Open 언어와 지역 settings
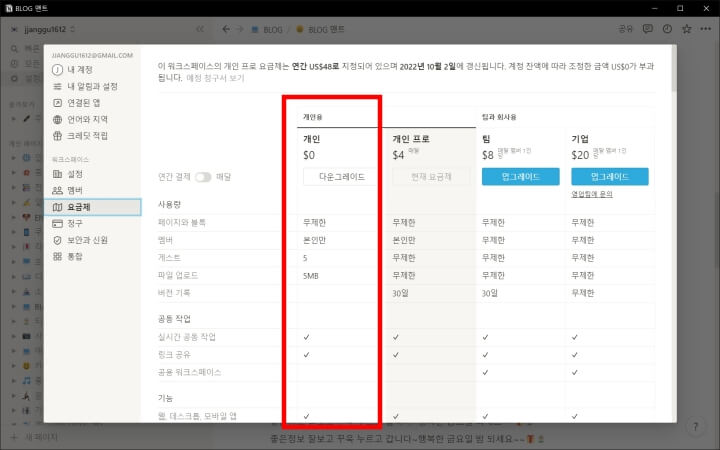The width and height of the screenshot is (720, 450). click(x=87, y=119)
